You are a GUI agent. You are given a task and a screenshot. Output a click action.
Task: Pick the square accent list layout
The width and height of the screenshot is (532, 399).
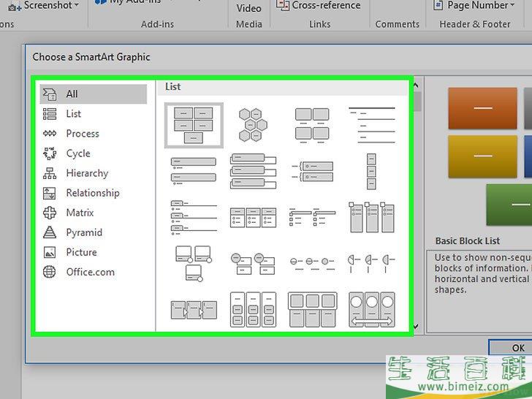[x=312, y=218]
